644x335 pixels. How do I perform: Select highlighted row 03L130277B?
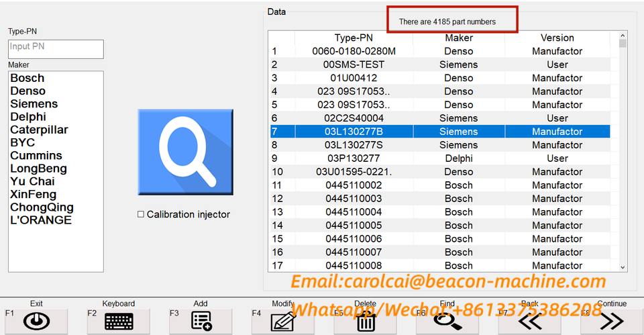click(440, 132)
